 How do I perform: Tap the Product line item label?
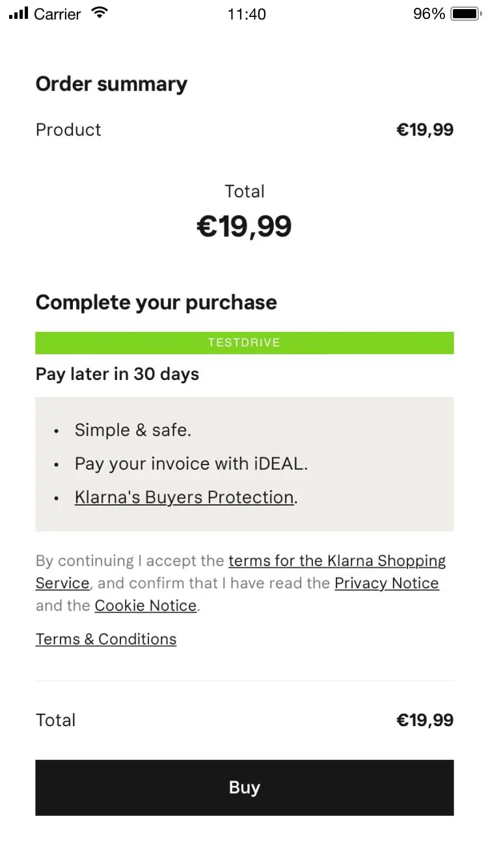pos(68,129)
